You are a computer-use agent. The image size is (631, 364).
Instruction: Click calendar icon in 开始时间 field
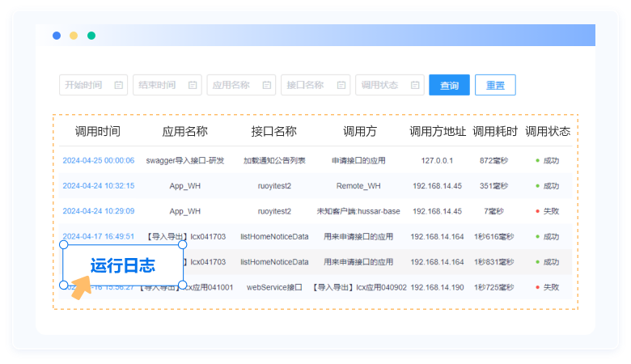(x=119, y=85)
